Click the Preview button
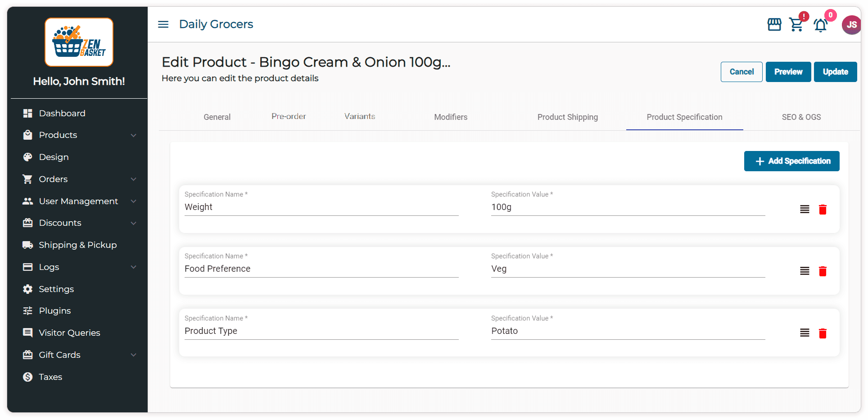Viewport: 868px width, 420px height. (x=788, y=72)
